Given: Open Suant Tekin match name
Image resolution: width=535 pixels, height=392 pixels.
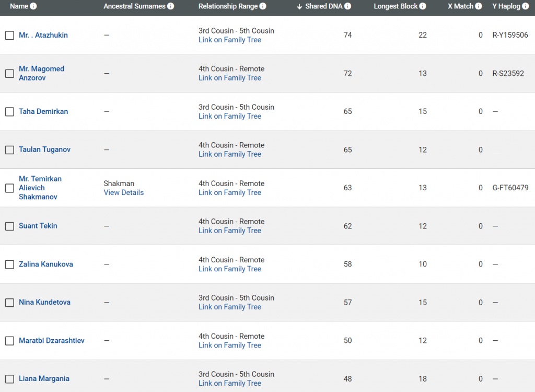Looking at the screenshot, I should pyautogui.click(x=38, y=226).
